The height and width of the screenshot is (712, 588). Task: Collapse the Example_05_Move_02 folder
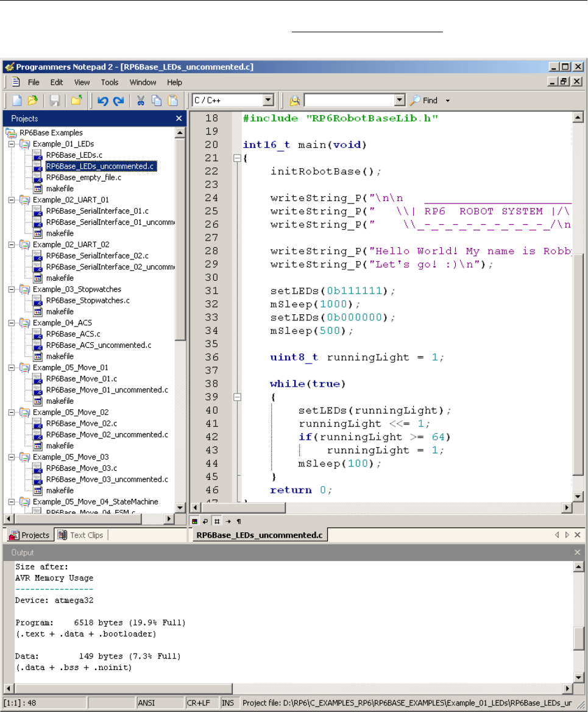click(x=12, y=412)
